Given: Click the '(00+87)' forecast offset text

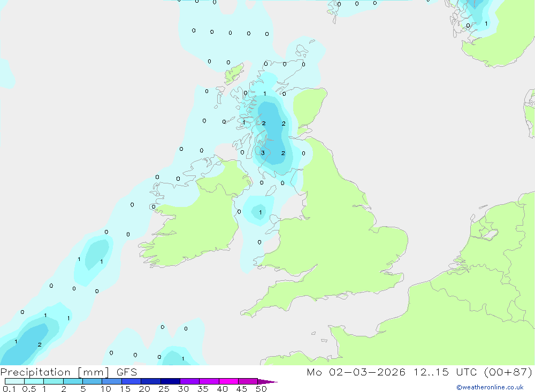Looking at the screenshot, I should point(508,372).
